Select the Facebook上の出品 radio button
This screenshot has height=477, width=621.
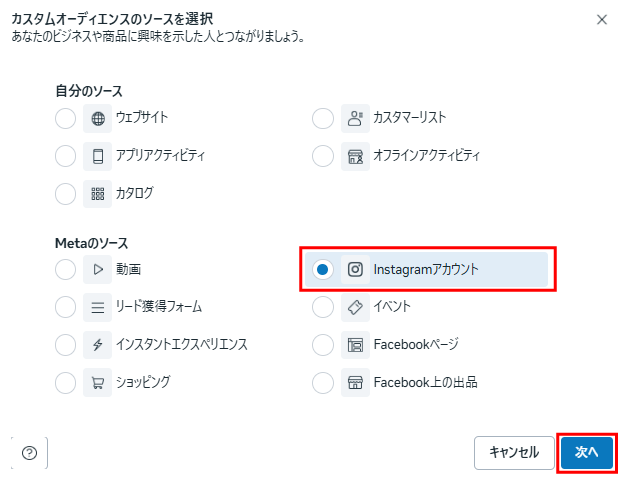pos(323,382)
